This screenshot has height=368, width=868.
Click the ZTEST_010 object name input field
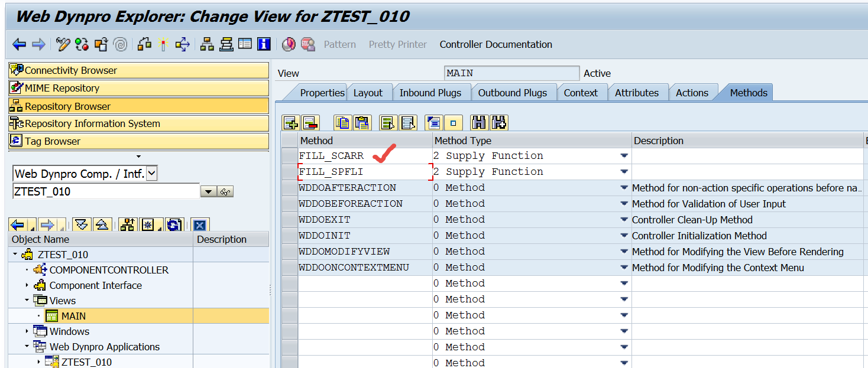coord(105,191)
